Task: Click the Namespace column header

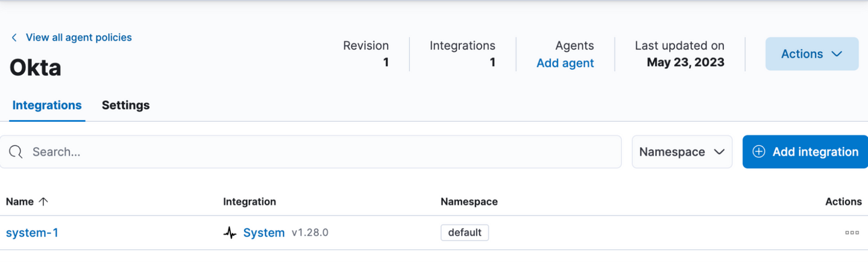Action: tap(469, 201)
